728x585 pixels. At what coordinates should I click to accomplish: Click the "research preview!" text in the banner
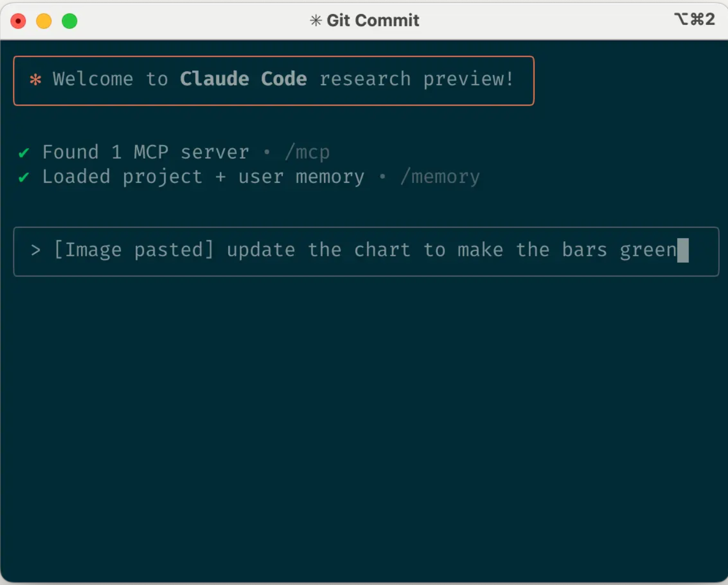pyautogui.click(x=417, y=79)
